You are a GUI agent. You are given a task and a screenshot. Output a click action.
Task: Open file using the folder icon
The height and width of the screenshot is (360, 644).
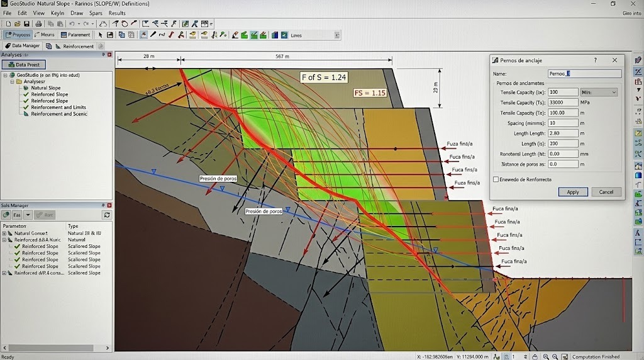click(x=17, y=24)
